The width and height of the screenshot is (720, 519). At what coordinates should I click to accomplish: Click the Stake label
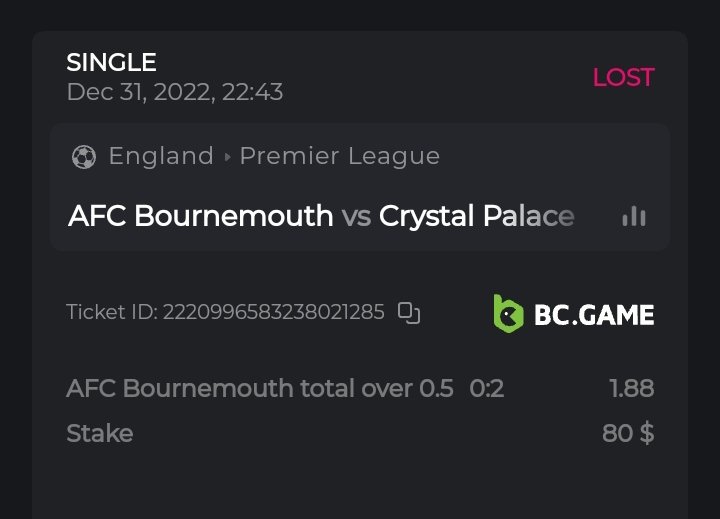tap(100, 433)
